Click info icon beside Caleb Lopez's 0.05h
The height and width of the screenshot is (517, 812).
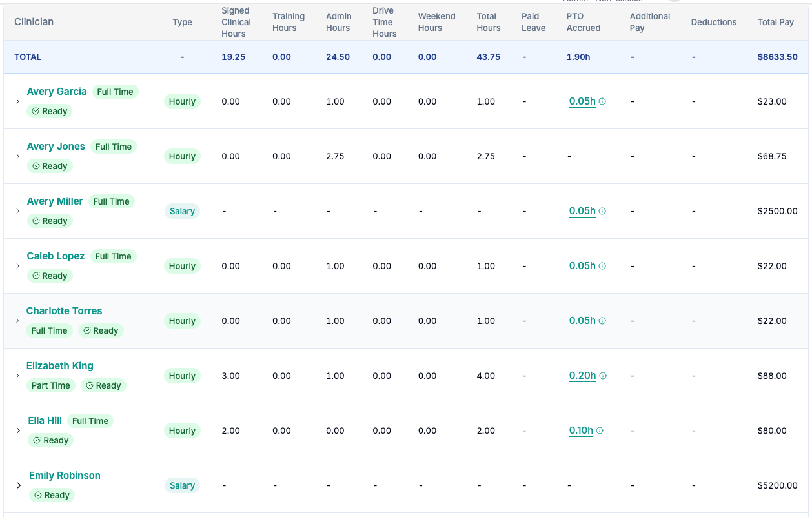(602, 266)
